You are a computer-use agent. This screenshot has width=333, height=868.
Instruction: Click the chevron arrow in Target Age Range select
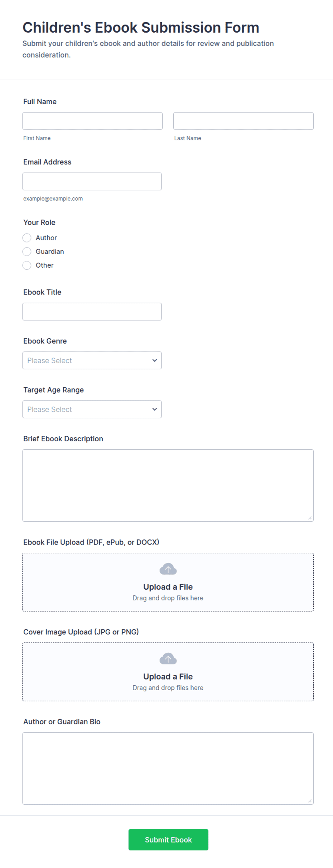155,409
